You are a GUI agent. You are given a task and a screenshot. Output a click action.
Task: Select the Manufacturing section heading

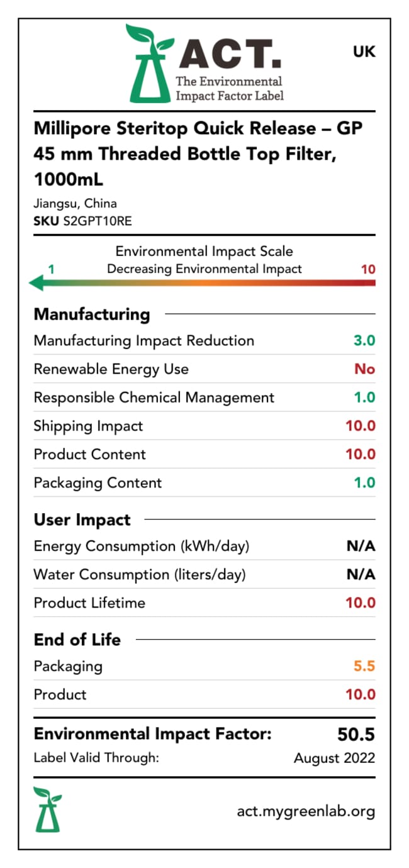click(92, 314)
